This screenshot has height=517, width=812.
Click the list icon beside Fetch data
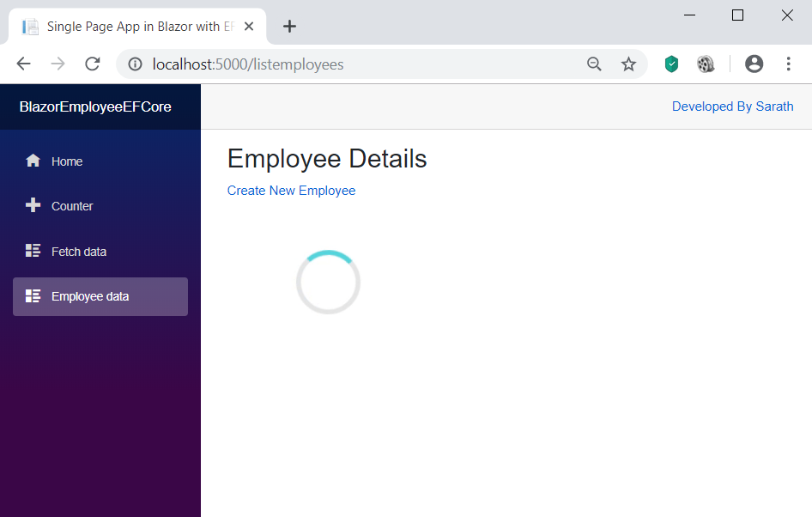click(33, 251)
